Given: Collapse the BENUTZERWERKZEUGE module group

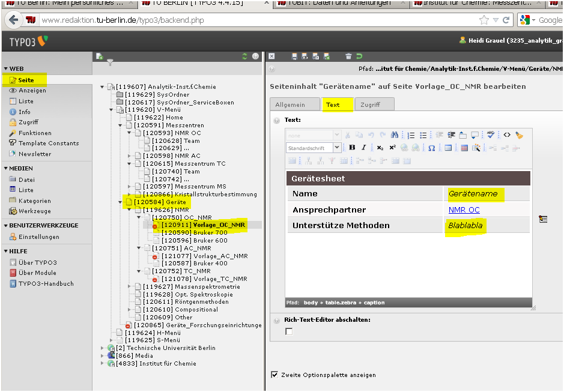Looking at the screenshot, I should 6,226.
